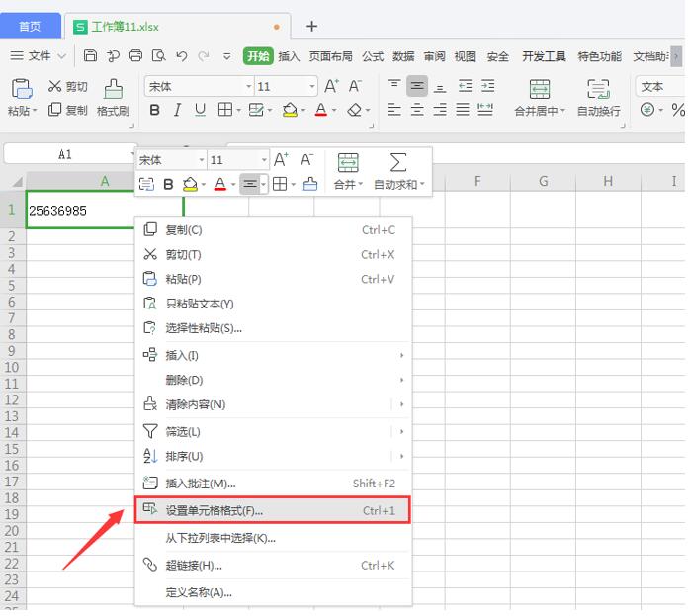Toggle vertical middle alignment in ribbon
This screenshot has width=689, height=616.
click(417, 86)
